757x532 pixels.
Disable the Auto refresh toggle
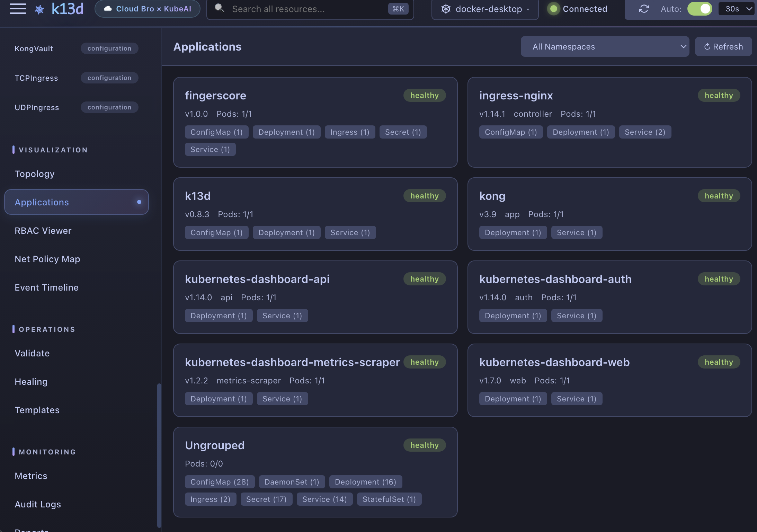(x=700, y=9)
